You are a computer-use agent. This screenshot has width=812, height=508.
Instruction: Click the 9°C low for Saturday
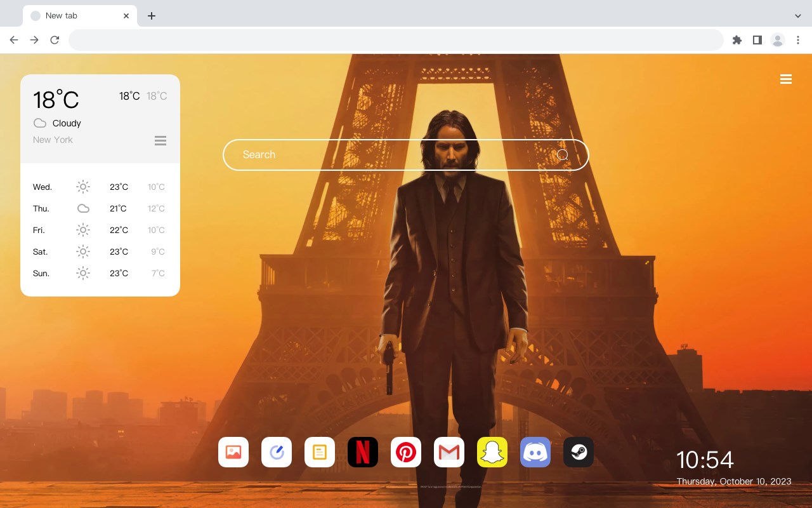click(158, 251)
